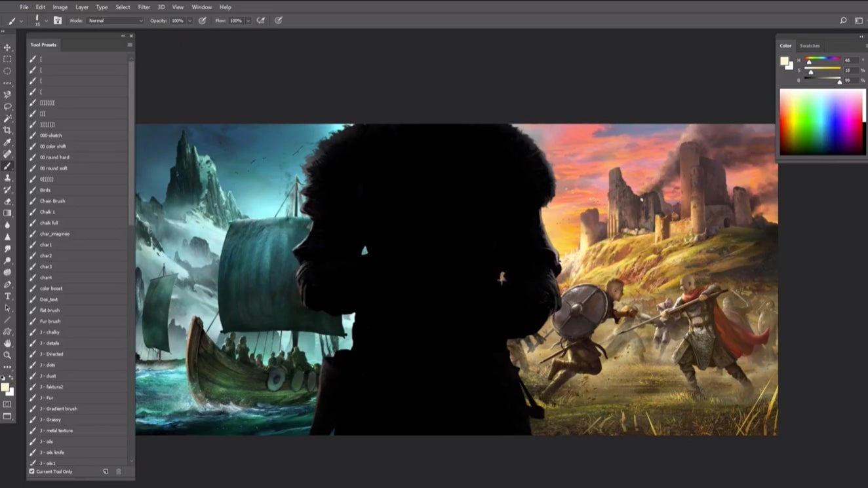
Task: Select the Hand tool
Action: 7,343
